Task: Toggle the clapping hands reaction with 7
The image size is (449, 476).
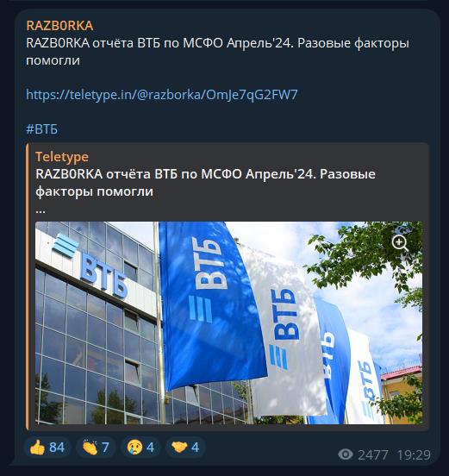Action: (96, 448)
